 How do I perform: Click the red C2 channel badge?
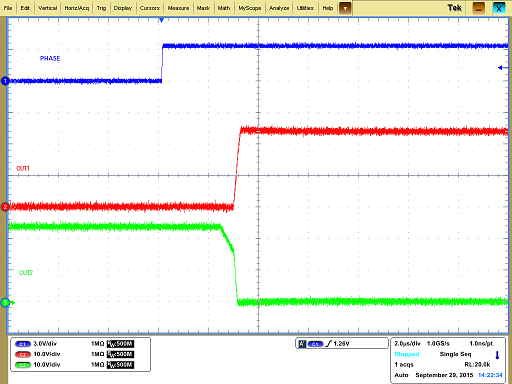23,354
